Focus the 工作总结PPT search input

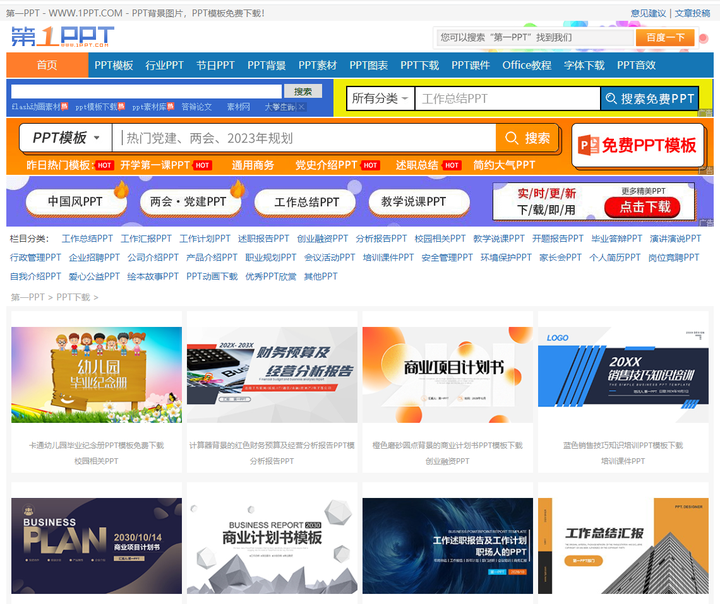(x=507, y=98)
